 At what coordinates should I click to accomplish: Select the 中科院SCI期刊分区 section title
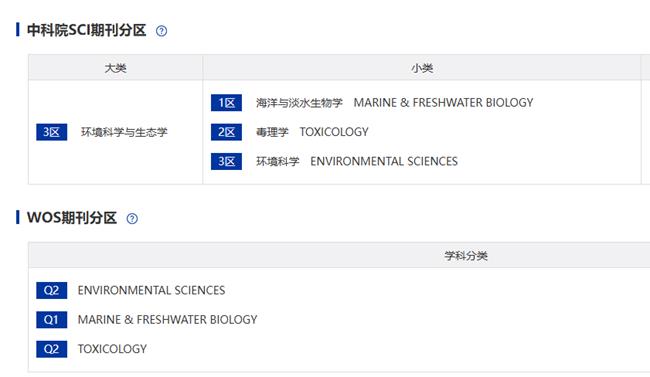pos(86,30)
